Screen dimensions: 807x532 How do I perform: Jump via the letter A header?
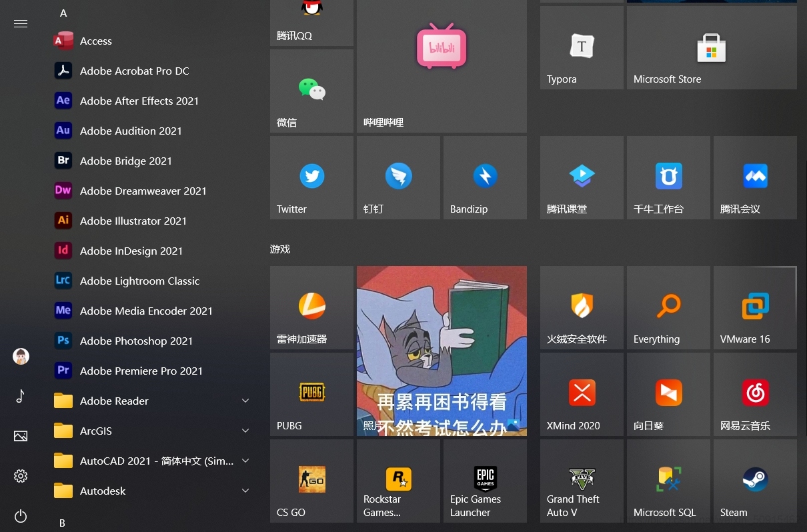[x=63, y=13]
